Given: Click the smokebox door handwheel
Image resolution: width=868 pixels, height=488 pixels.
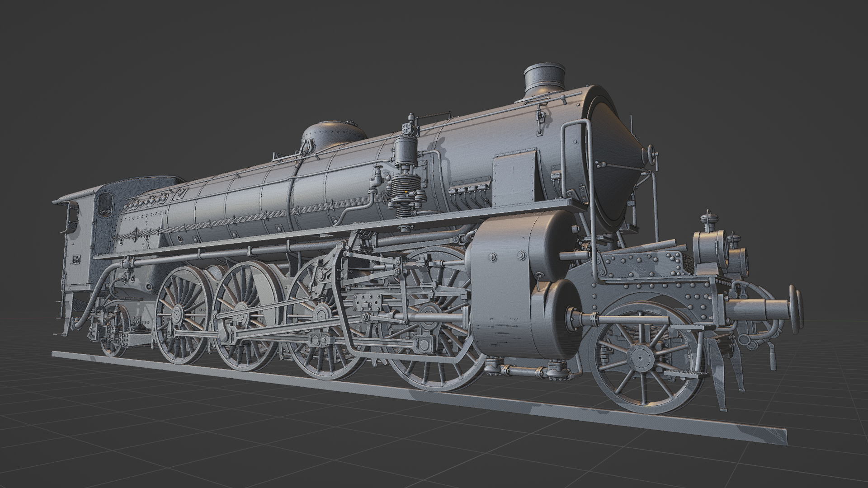Looking at the screenshot, I should [651, 155].
